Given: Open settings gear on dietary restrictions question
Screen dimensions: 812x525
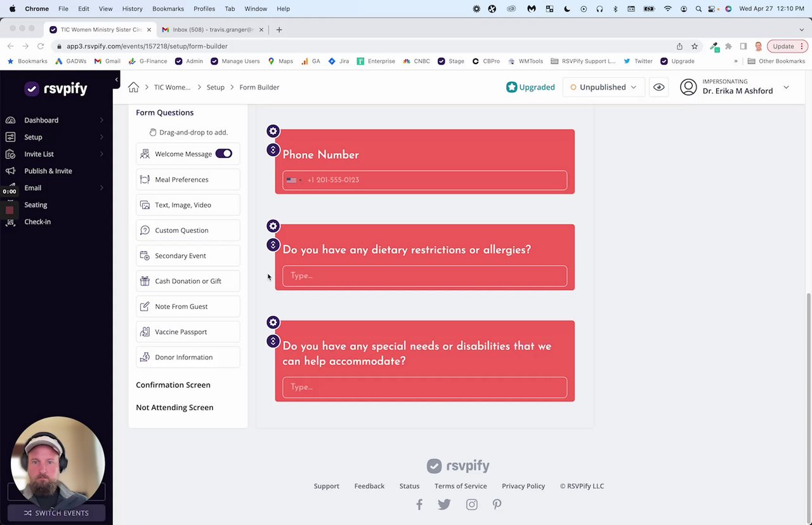Looking at the screenshot, I should coord(273,226).
